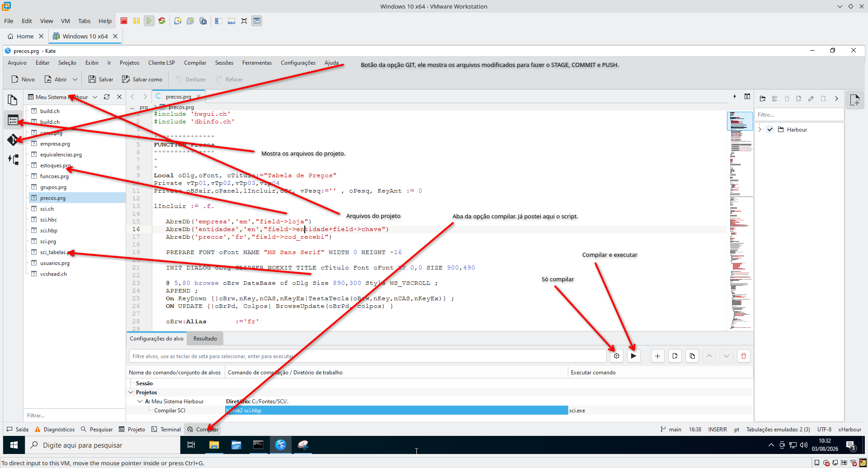Open the Projetos menu
This screenshot has height=468, width=868.
(x=129, y=63)
